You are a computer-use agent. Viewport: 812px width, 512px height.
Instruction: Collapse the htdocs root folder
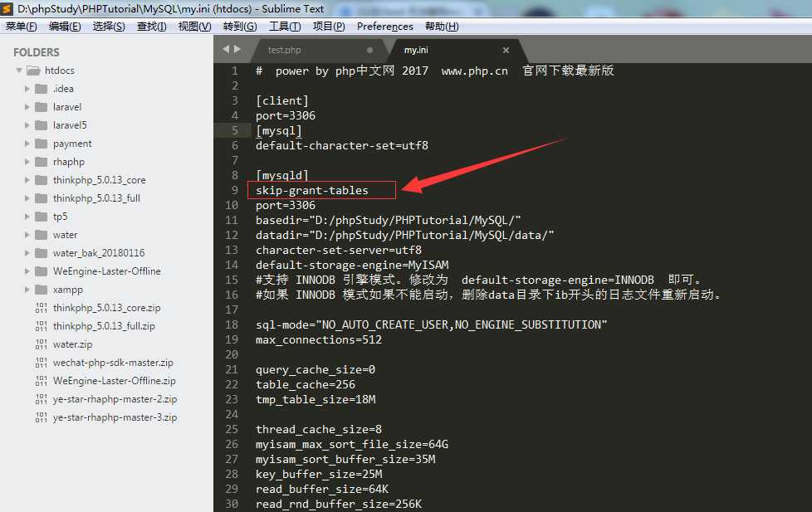point(19,71)
